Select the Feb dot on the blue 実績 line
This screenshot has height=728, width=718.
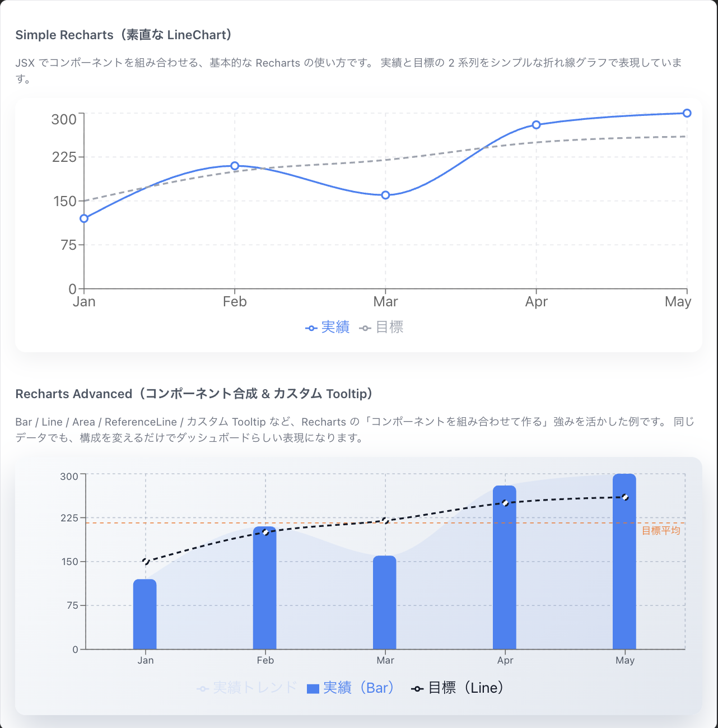coord(235,165)
